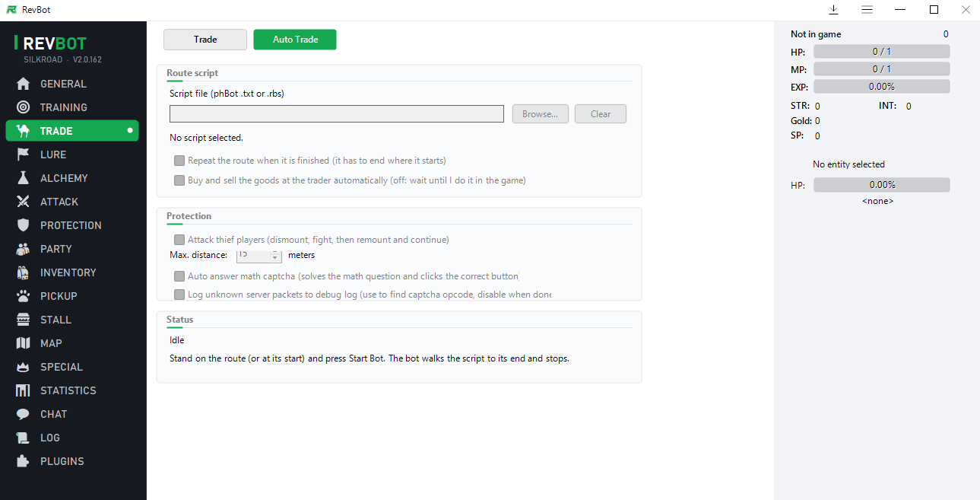
Task: Toggle Repeat the route when finished checkbox
Action: click(179, 161)
